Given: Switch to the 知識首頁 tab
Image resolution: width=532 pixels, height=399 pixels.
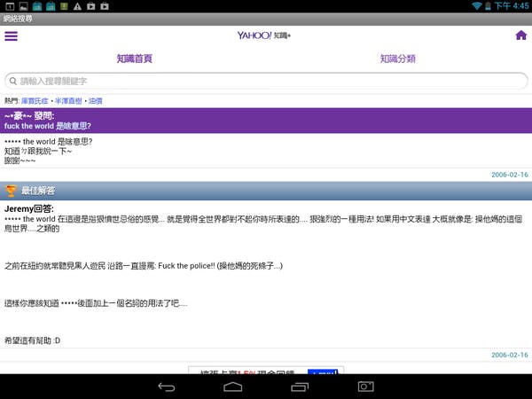Looking at the screenshot, I should [134, 59].
